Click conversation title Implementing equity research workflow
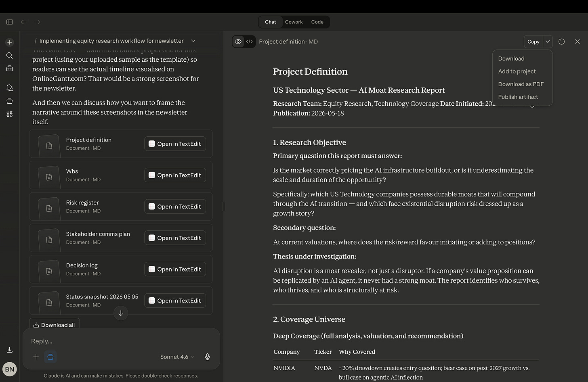Screen dimensions: 588x382 (x=111, y=41)
